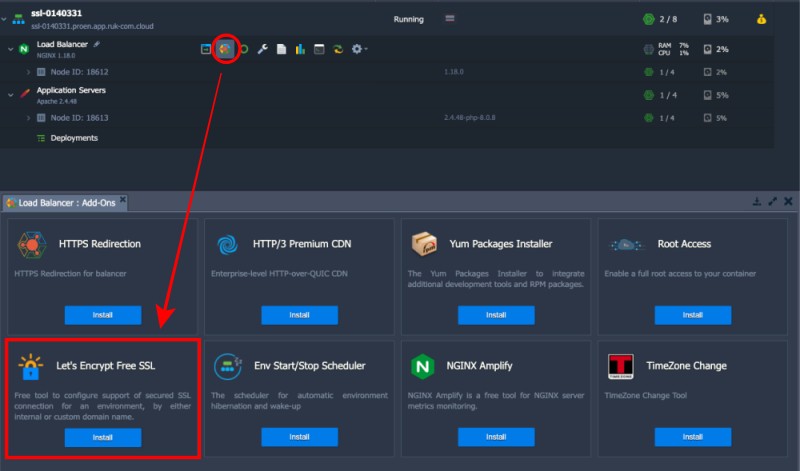The width and height of the screenshot is (800, 471).
Task: Click the NGINX Amplify green hexagon icon
Action: coord(422,366)
